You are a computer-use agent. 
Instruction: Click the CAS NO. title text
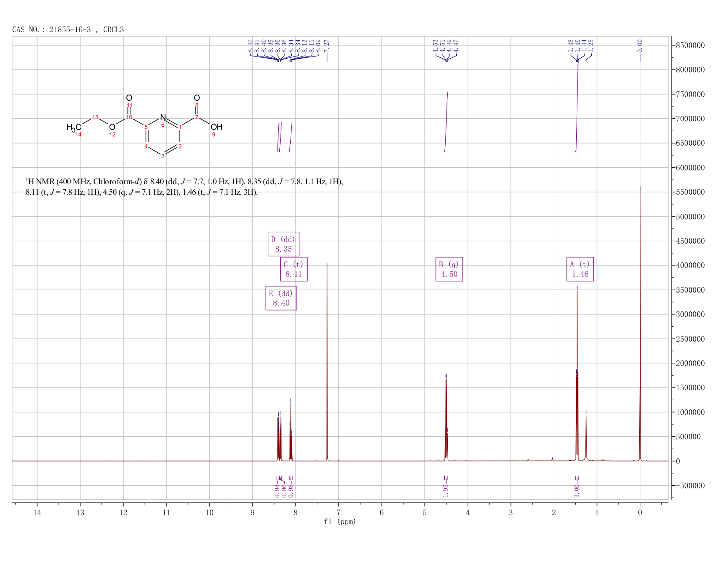point(68,30)
